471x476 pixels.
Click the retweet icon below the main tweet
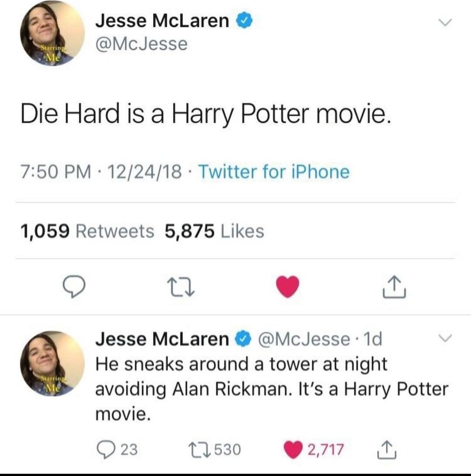pyautogui.click(x=181, y=287)
